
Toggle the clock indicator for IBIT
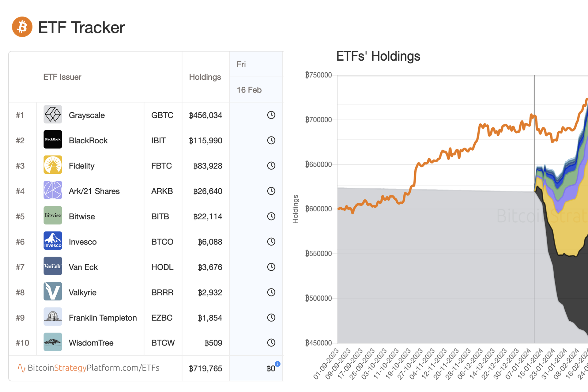tap(271, 140)
